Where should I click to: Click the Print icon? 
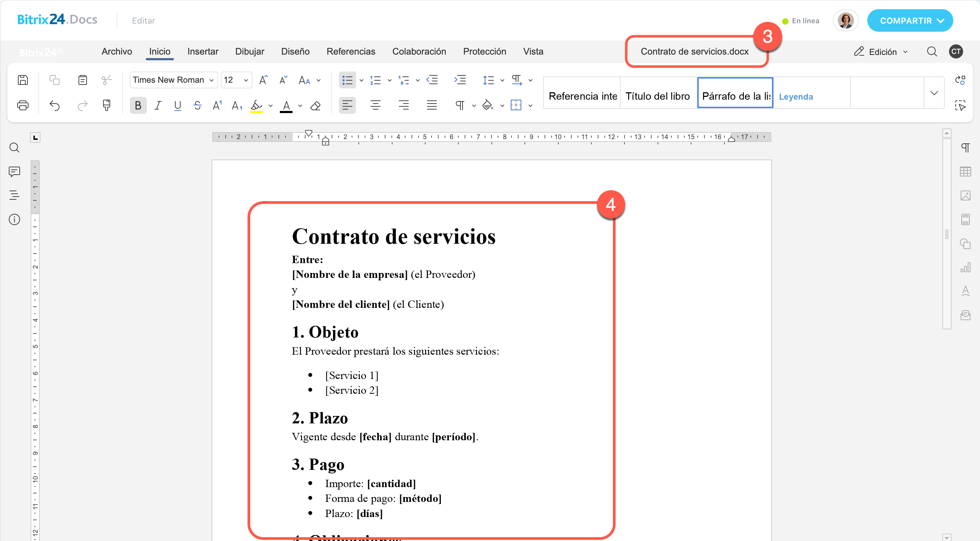[x=23, y=105]
